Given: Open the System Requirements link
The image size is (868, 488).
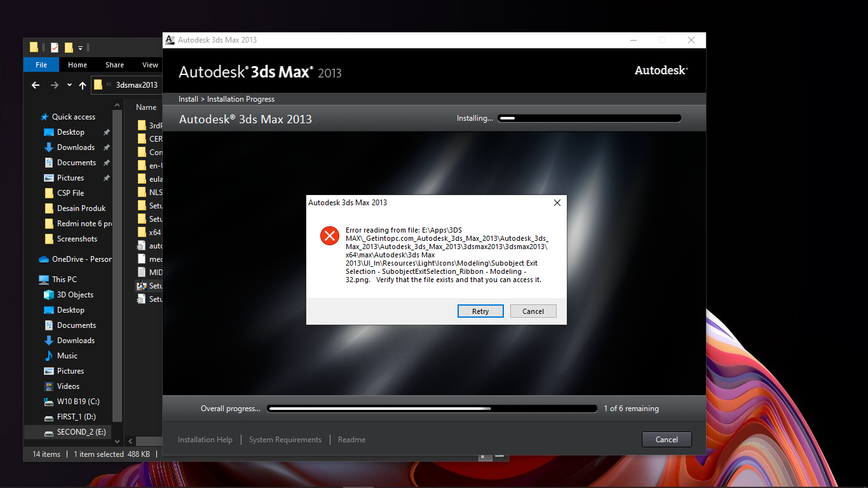Looking at the screenshot, I should [285, 440].
